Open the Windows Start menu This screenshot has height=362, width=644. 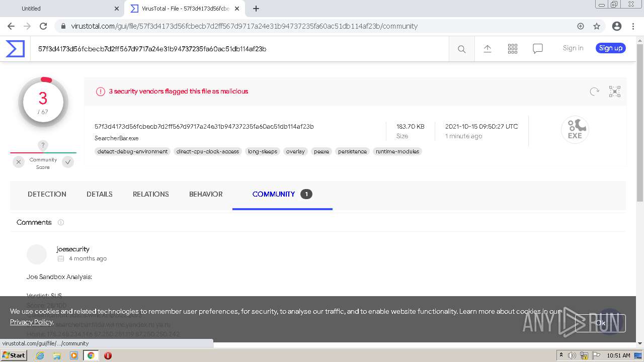pos(14,355)
